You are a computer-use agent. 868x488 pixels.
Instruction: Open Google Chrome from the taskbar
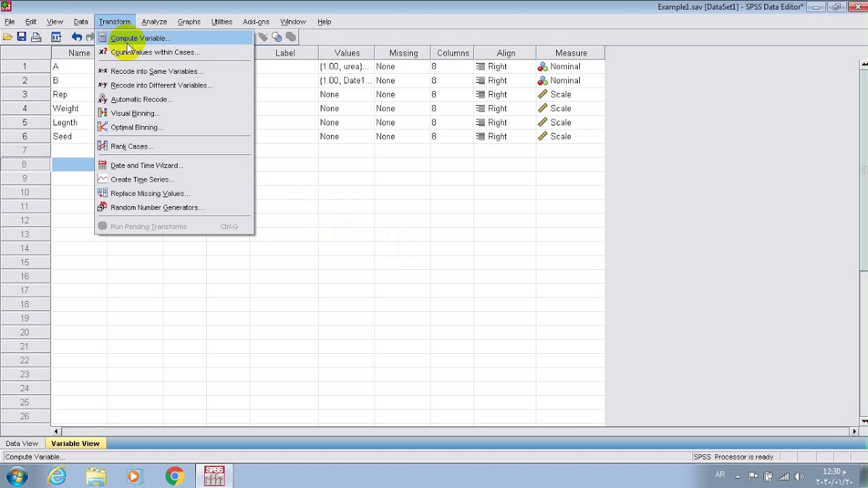pyautogui.click(x=174, y=476)
